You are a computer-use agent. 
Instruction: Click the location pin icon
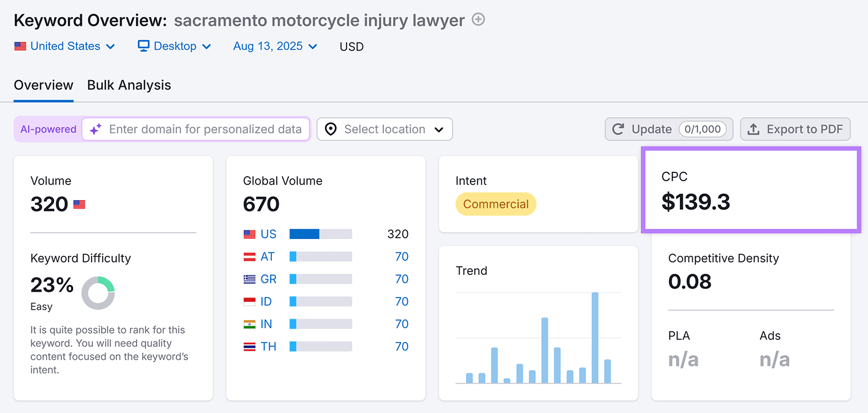330,130
